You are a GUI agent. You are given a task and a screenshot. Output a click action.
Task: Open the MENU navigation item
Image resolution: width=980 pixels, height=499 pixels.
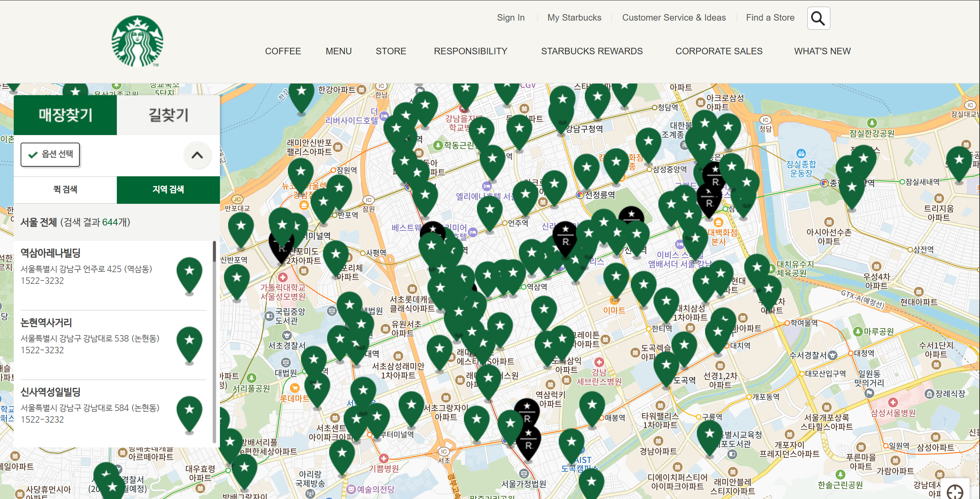click(x=338, y=52)
